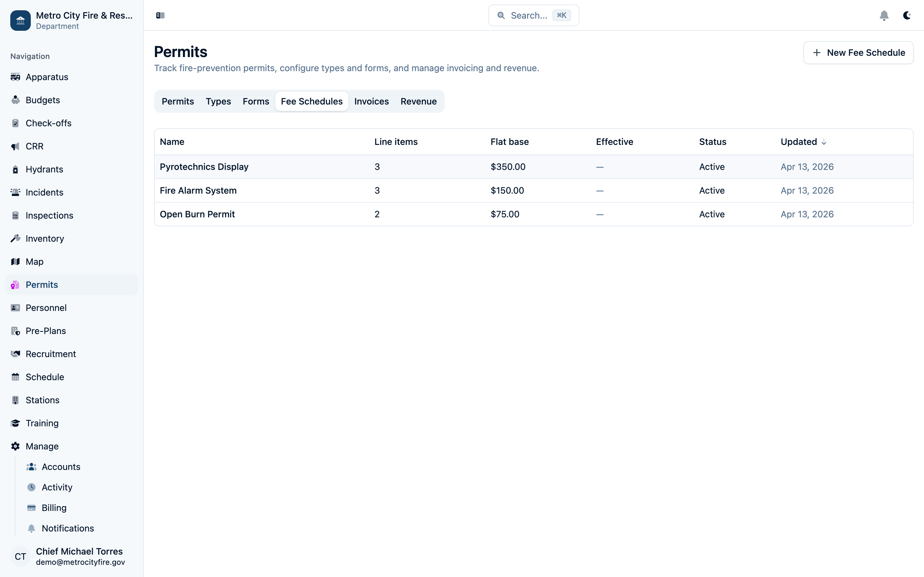Select the Pre-Plans icon in navigation
This screenshot has width=924, height=577.
coord(15,331)
